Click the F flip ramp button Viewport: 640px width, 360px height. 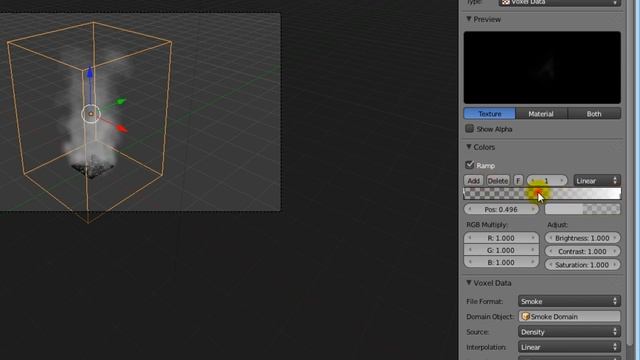[518, 180]
